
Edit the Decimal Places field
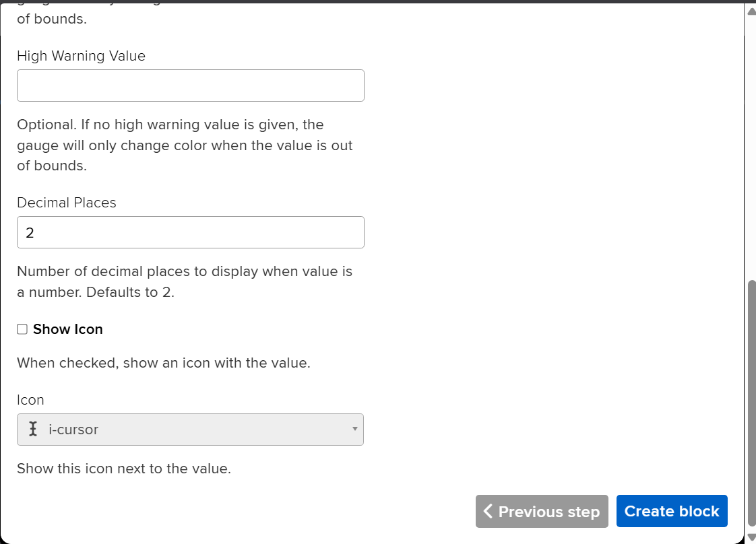191,232
